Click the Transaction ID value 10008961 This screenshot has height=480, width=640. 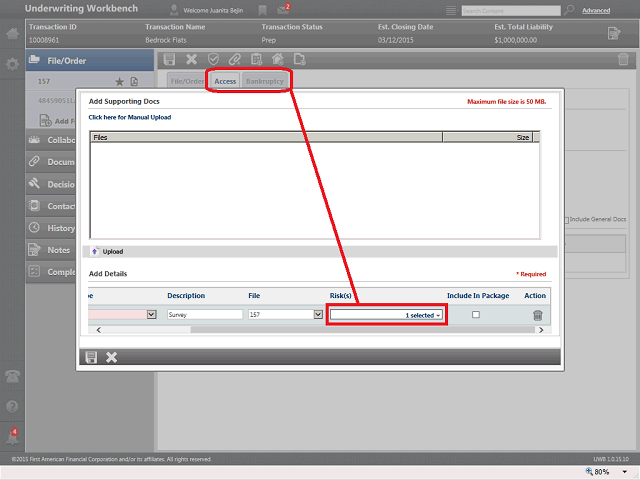coord(44,40)
